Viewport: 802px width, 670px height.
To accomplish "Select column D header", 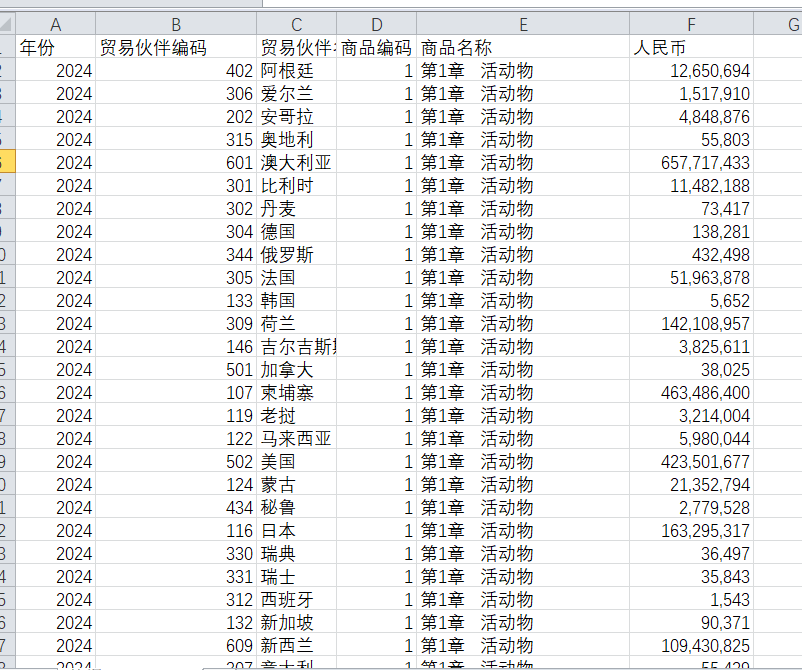I will pos(376,24).
